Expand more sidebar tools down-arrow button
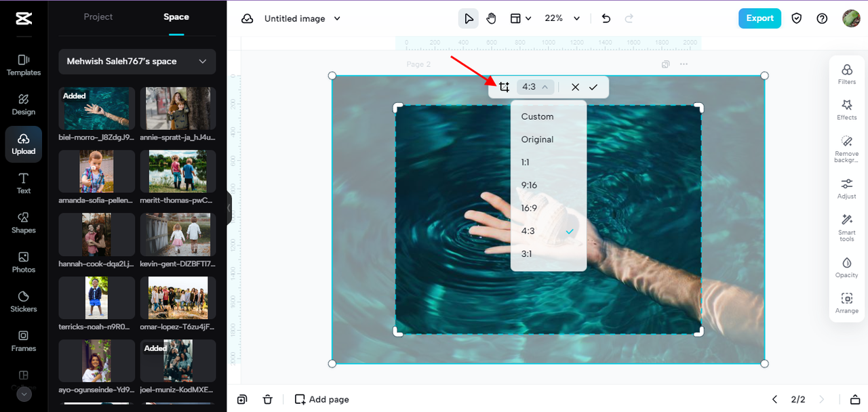This screenshot has height=412, width=868. coord(24,394)
